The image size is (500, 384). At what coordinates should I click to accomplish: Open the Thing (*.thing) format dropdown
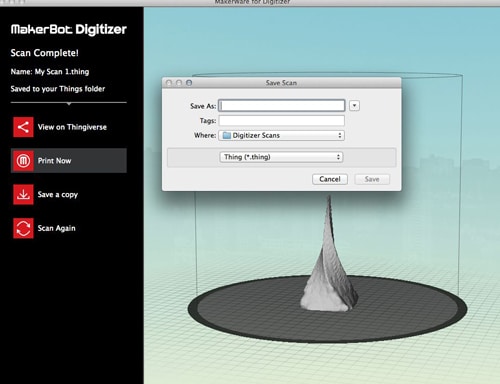281,157
